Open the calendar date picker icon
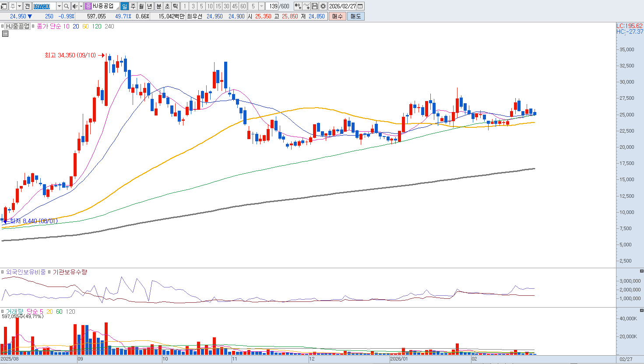Viewport: 644px width, 364px height. pos(360,6)
